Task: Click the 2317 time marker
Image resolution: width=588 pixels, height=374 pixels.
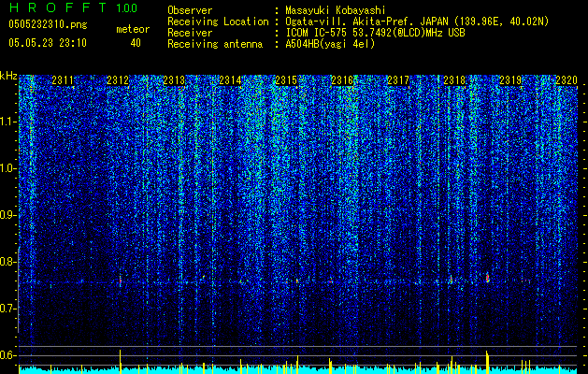Action: tap(398, 80)
